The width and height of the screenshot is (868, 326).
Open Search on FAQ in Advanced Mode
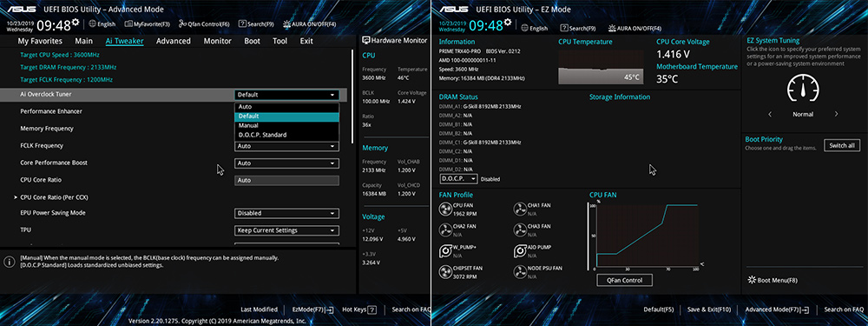click(411, 309)
